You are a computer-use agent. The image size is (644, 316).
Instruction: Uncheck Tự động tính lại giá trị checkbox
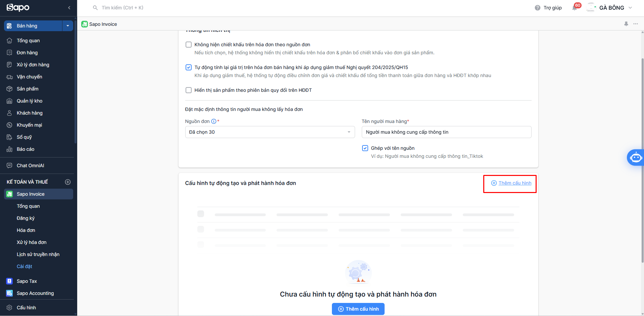point(189,67)
